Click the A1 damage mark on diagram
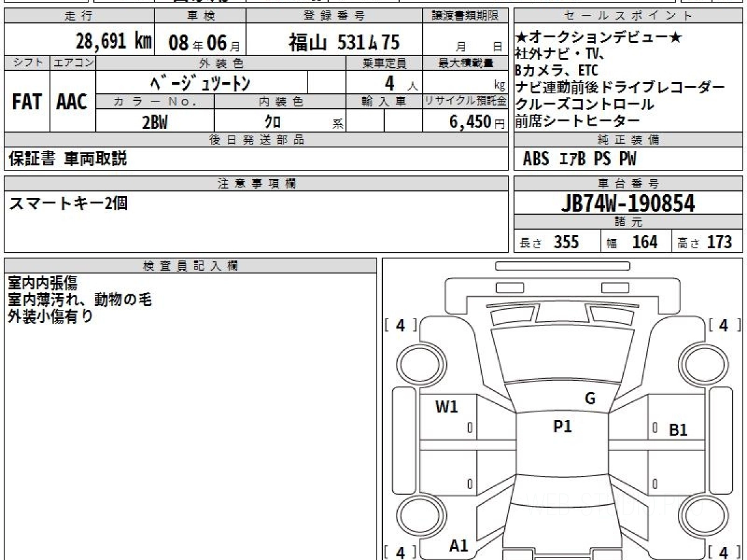Image resolution: width=747 pixels, height=560 pixels. 459,546
